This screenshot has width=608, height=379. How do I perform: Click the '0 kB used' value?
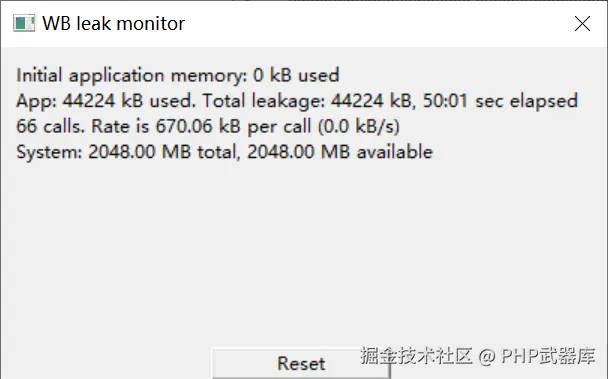[296, 75]
